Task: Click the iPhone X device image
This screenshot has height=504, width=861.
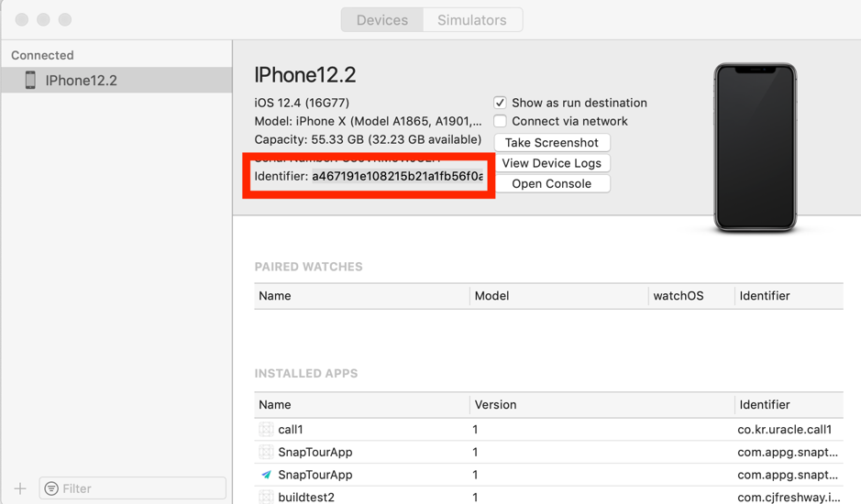Action: 755,148
